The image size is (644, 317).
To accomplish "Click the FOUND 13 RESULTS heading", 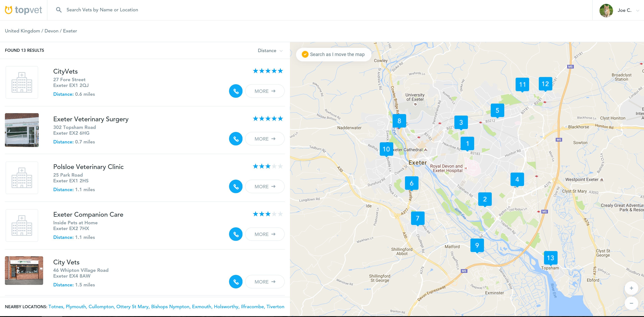I will tap(25, 50).
